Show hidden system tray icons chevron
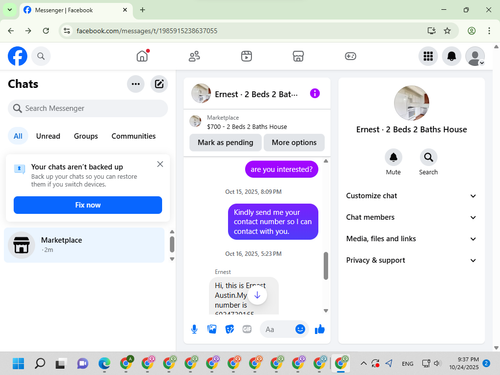Viewport: 500px width, 375px height. (363, 363)
